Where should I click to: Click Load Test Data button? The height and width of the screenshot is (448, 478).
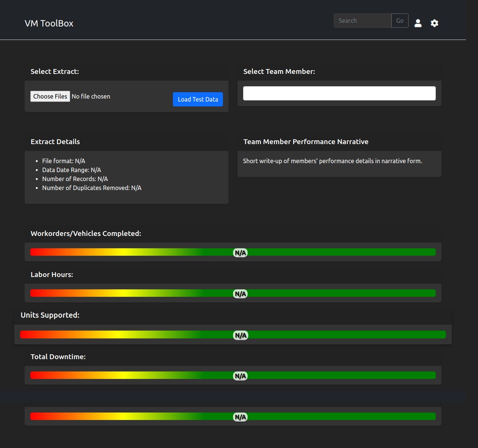(x=198, y=99)
